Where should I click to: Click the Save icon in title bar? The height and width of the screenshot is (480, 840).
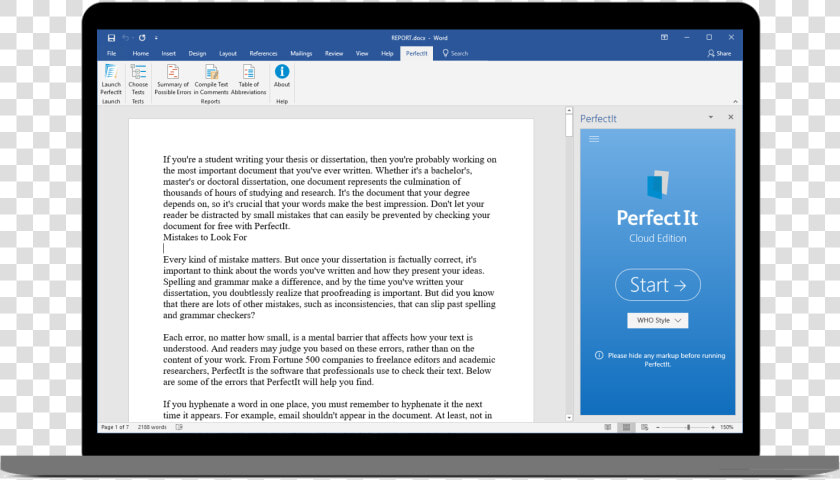(111, 38)
